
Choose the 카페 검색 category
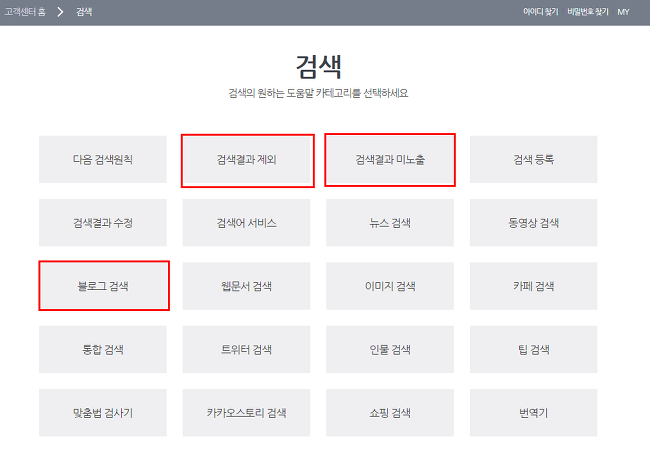click(534, 286)
